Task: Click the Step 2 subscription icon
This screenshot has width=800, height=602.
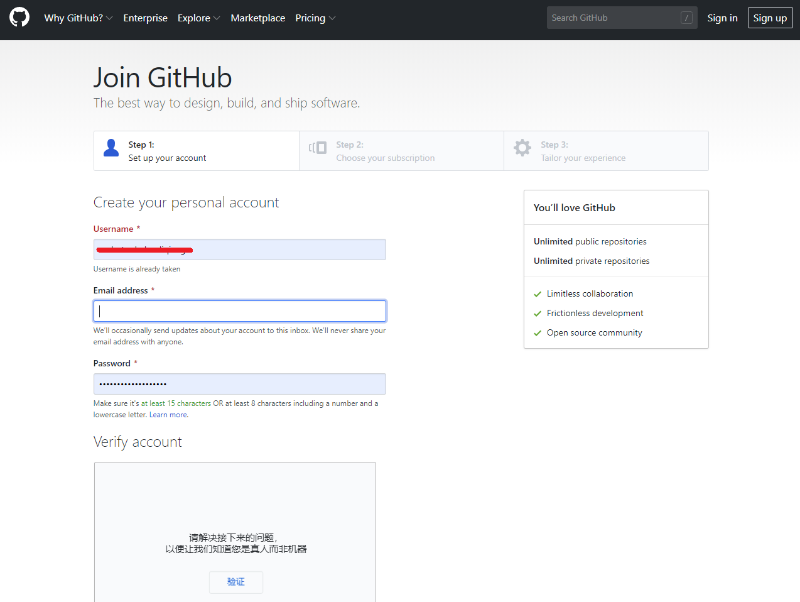Action: click(x=318, y=148)
